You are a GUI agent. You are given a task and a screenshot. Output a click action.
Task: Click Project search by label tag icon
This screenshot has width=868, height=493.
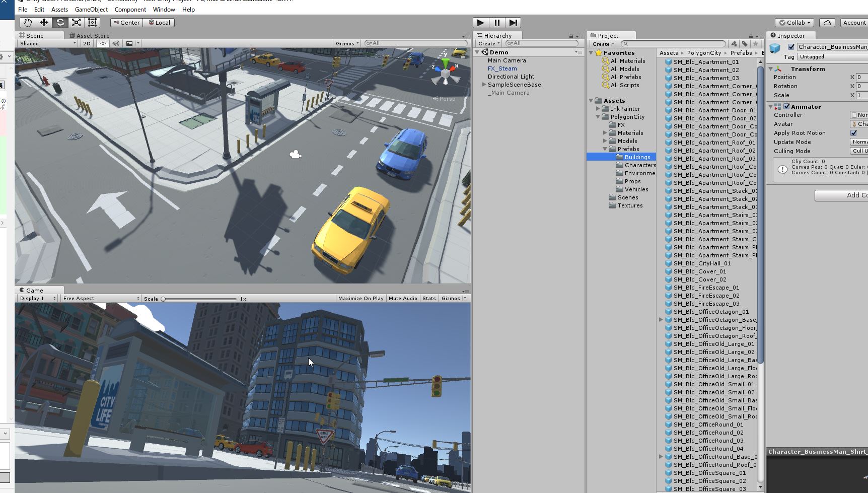(745, 44)
